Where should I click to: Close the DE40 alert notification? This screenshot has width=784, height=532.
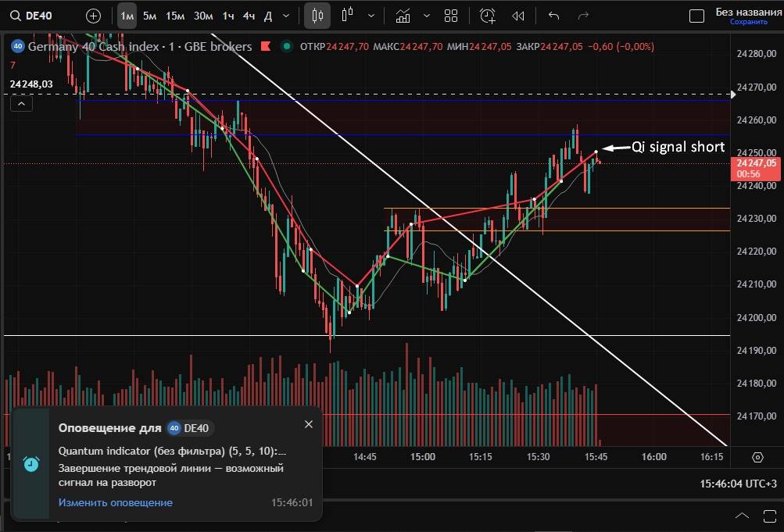click(308, 424)
